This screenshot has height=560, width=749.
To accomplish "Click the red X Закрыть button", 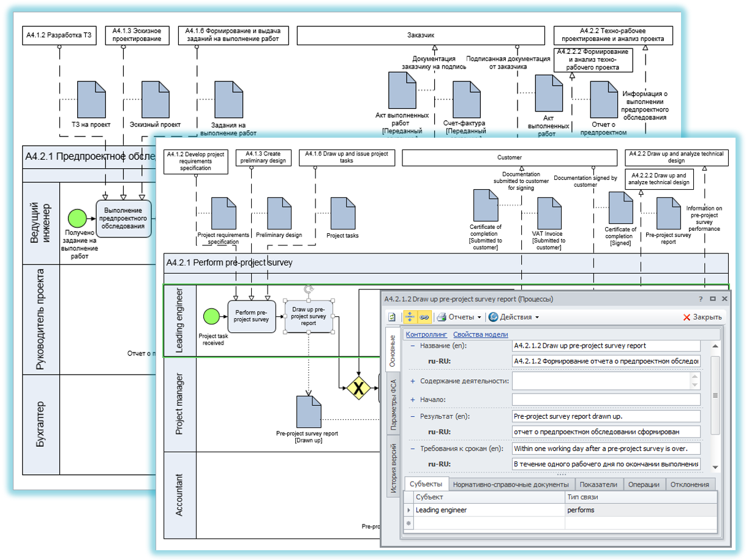I will (x=702, y=317).
